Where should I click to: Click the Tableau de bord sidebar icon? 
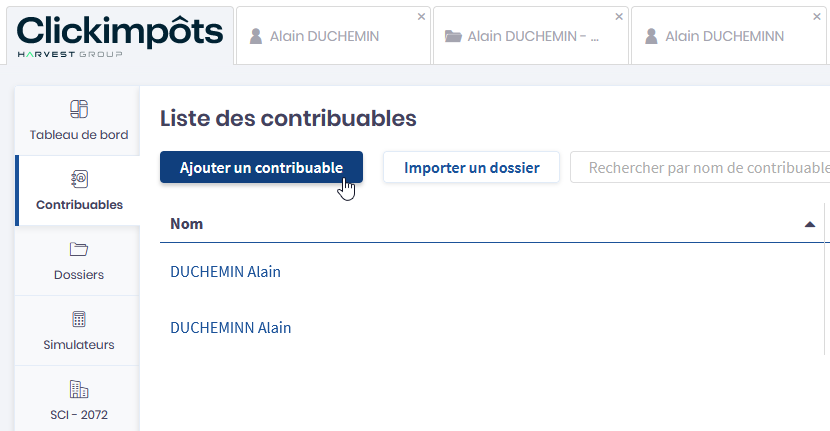(79, 109)
